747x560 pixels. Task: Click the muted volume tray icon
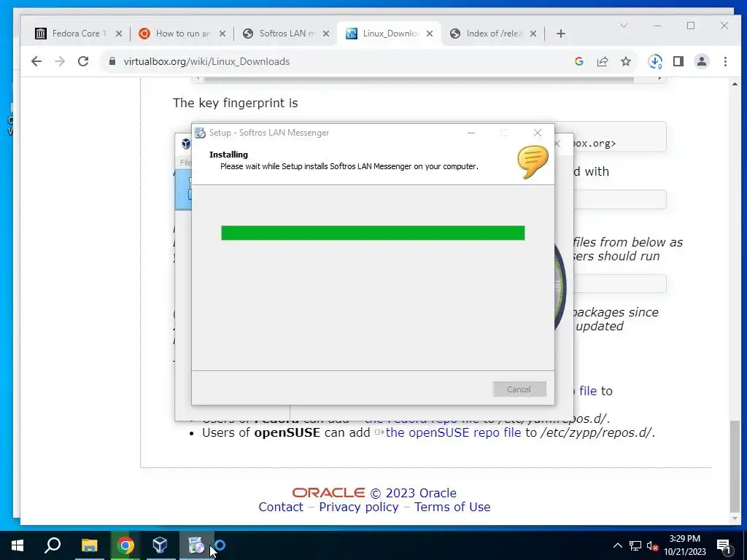click(653, 545)
